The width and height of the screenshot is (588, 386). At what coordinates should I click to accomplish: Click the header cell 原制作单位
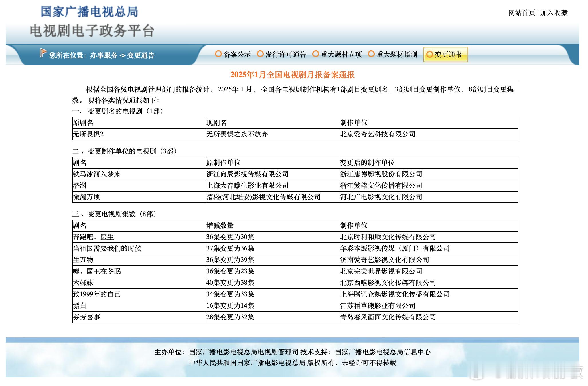click(x=273, y=163)
